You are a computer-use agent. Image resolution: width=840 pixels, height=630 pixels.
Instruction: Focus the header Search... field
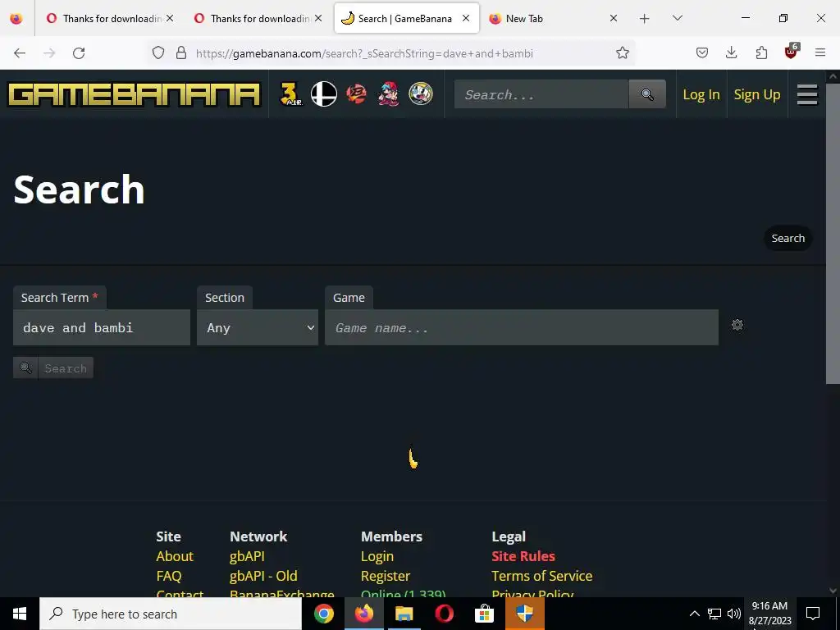541,94
